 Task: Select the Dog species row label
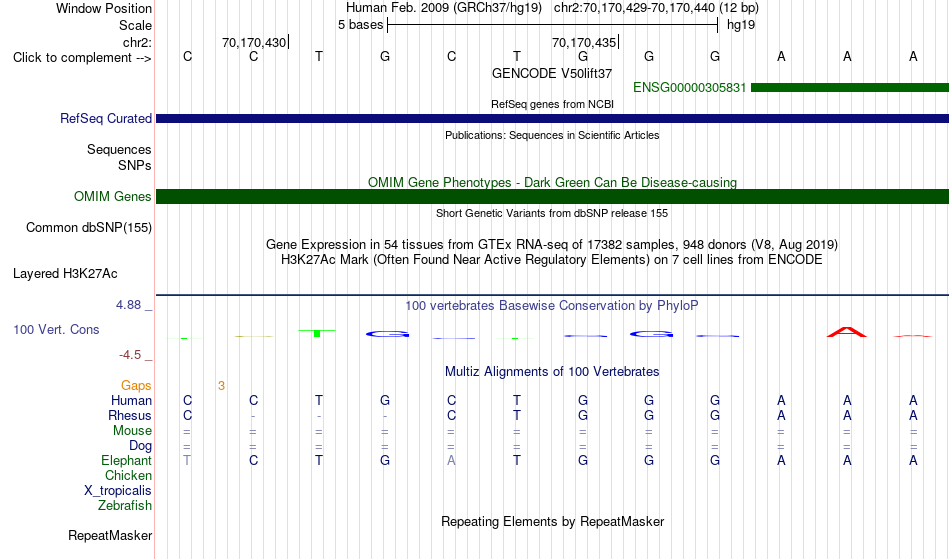140,446
